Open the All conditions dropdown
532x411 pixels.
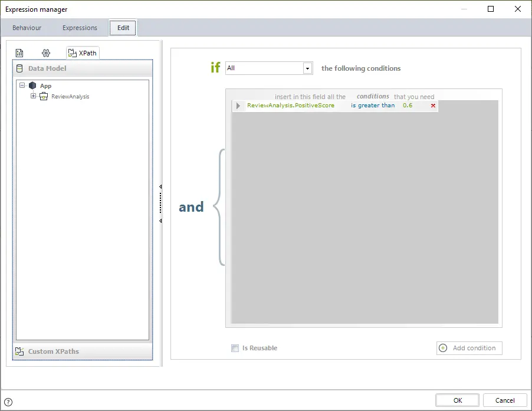pyautogui.click(x=269, y=68)
